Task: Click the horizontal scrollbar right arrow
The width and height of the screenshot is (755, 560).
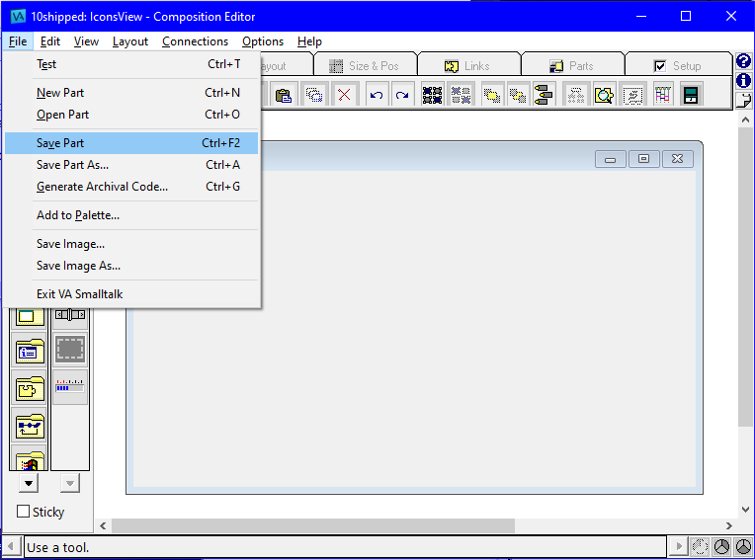Action: click(x=729, y=526)
